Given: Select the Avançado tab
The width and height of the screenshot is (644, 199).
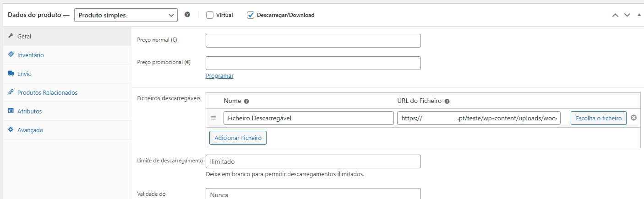Looking at the screenshot, I should click(x=67, y=130).
